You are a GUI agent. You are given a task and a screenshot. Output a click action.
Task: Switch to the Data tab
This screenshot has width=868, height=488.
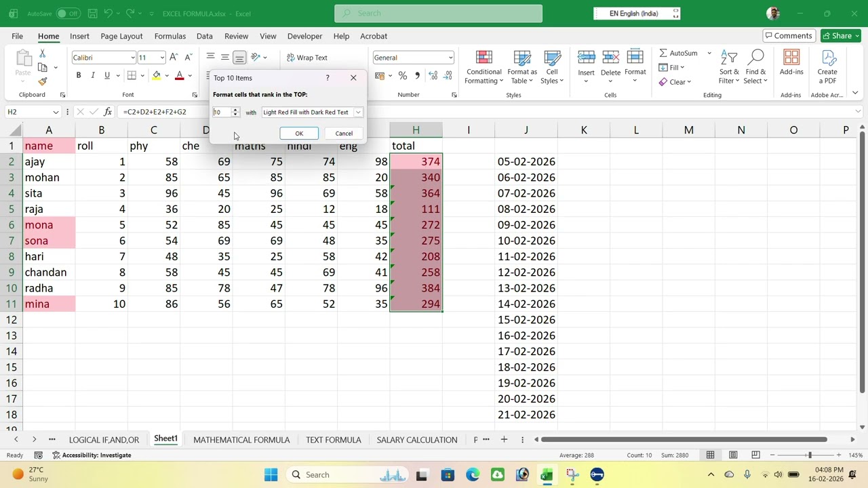coord(205,36)
